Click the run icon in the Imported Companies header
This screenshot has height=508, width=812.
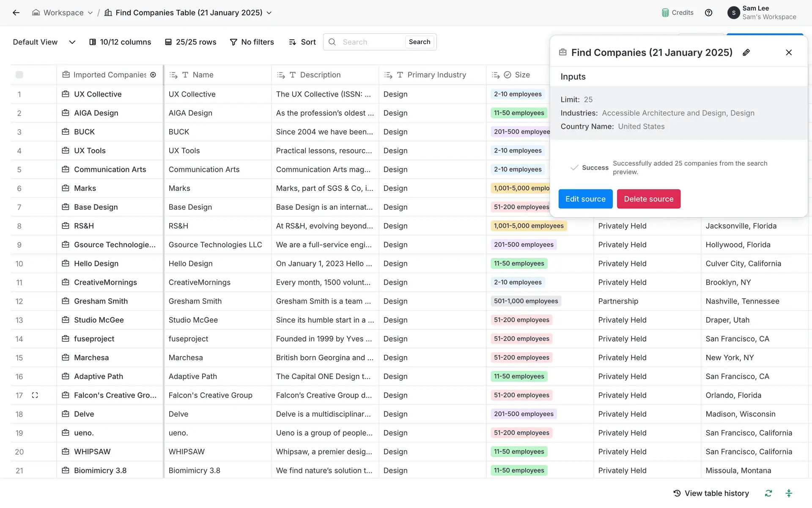tap(153, 75)
